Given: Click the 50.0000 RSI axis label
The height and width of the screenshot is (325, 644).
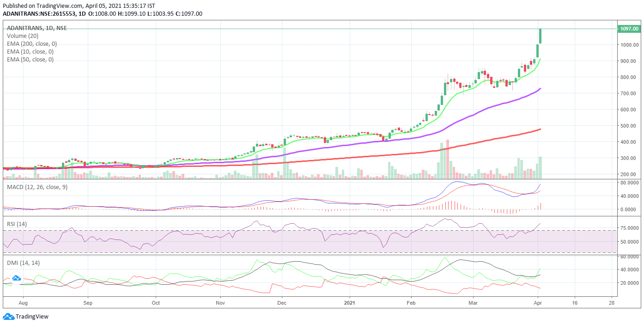Looking at the screenshot, I should [630, 242].
